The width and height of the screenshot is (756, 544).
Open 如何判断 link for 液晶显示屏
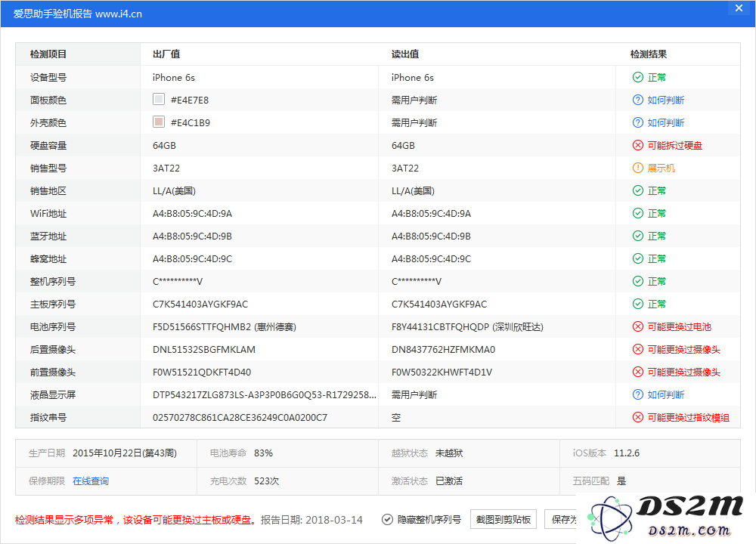pyautogui.click(x=665, y=394)
